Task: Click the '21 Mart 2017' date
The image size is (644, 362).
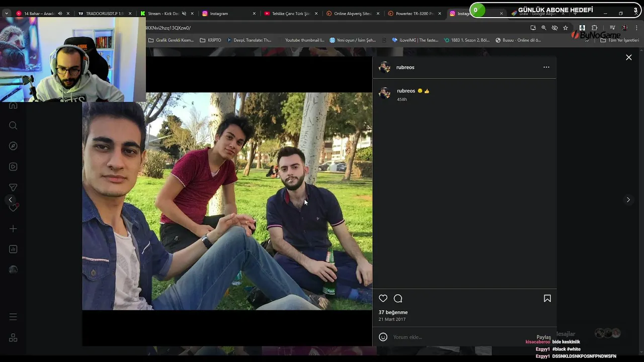Action: [392, 319]
